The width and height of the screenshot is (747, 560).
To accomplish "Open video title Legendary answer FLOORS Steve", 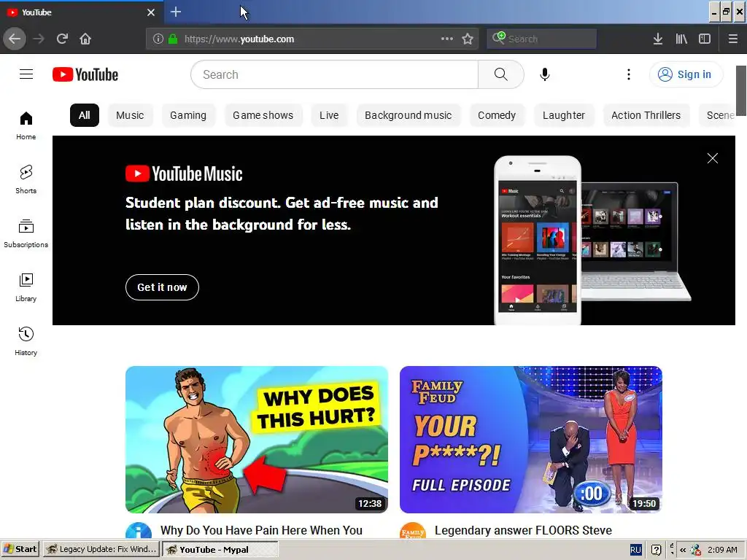I will tap(523, 530).
